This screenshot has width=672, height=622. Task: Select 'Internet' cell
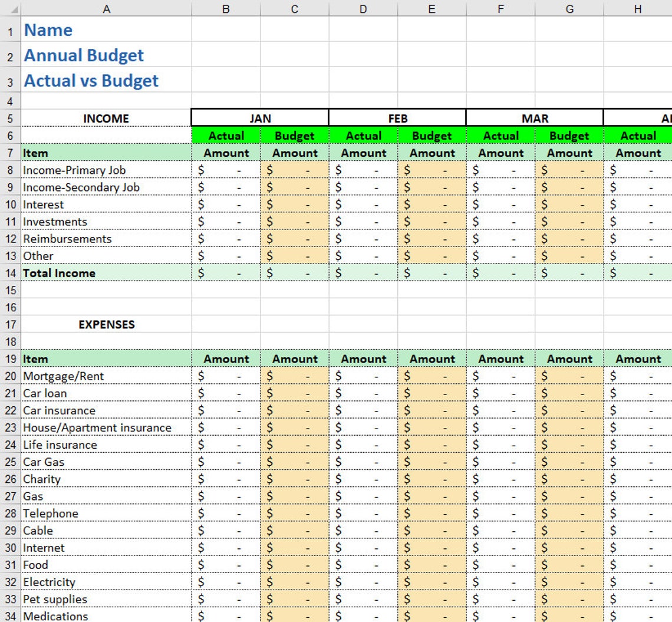coord(106,547)
